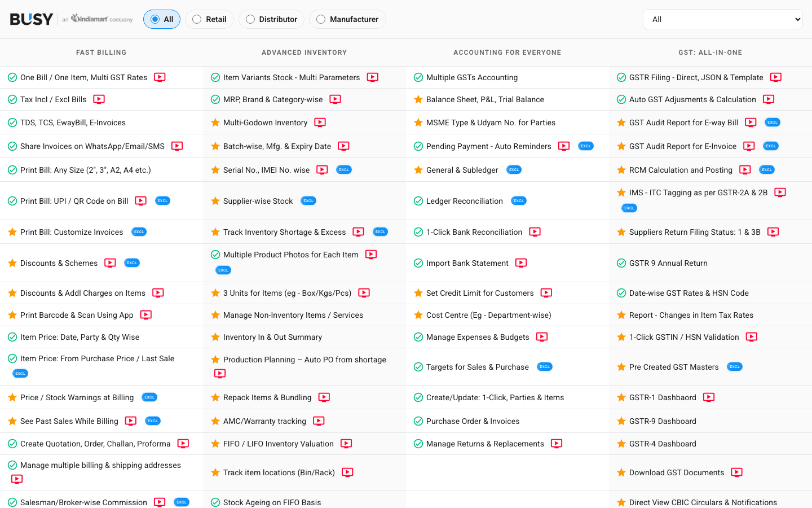Screen dimensions: 812x508
Task: Click EXCL badge next to Pre Created GST Masters
Action: pyautogui.click(x=735, y=367)
